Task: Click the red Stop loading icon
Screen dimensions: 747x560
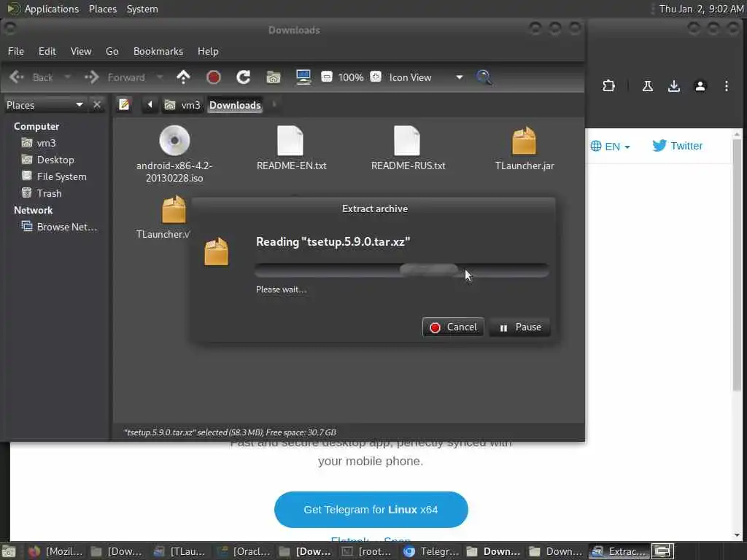Action: pos(214,77)
